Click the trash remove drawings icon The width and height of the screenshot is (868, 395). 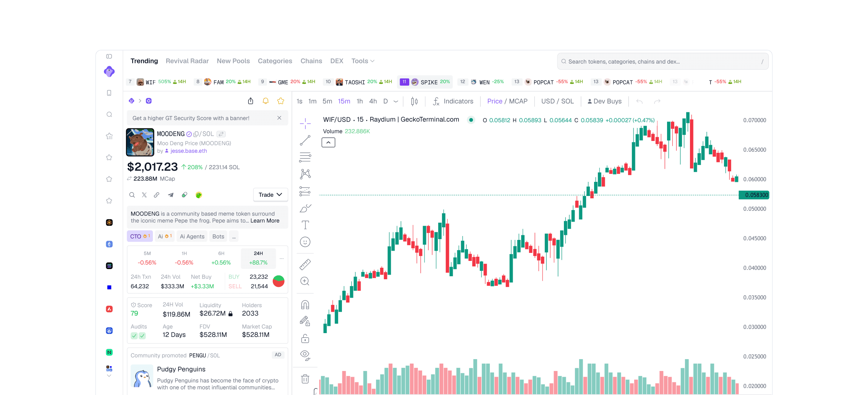pyautogui.click(x=305, y=379)
